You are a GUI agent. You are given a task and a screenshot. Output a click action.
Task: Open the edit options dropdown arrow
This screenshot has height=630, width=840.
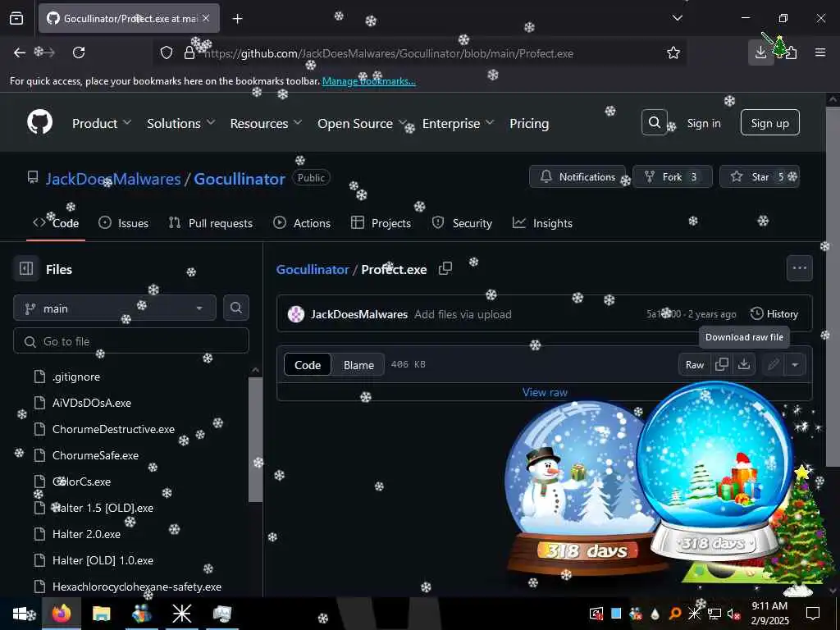(795, 364)
